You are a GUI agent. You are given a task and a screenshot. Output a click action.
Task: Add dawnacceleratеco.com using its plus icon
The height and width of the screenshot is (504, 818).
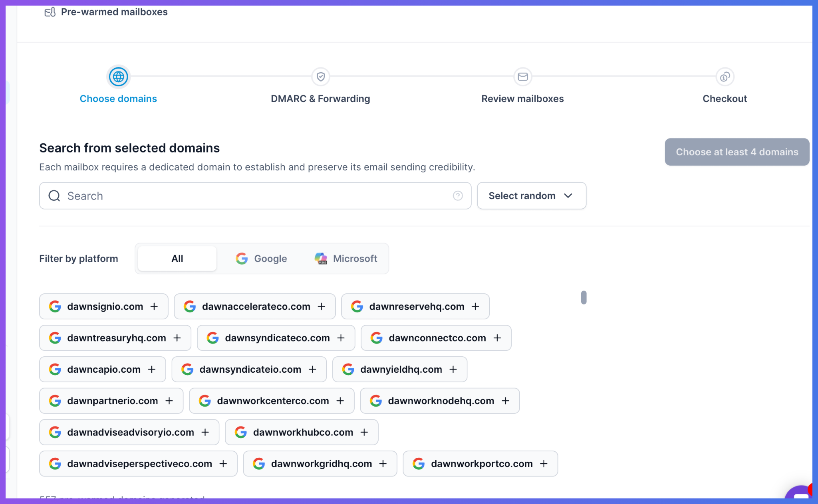(x=322, y=306)
